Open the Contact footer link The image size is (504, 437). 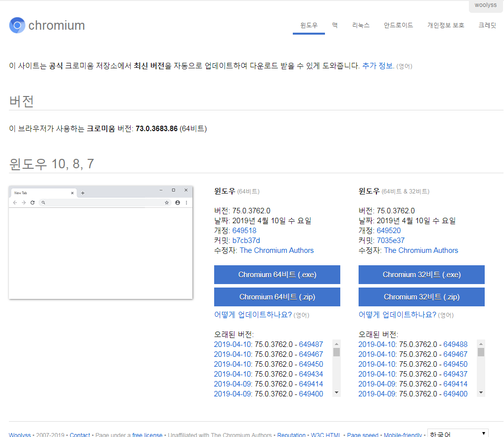click(x=80, y=435)
